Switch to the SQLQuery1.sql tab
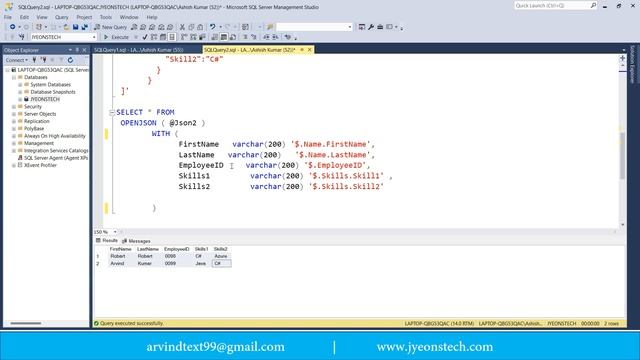The height and width of the screenshot is (360, 640). (x=139, y=50)
